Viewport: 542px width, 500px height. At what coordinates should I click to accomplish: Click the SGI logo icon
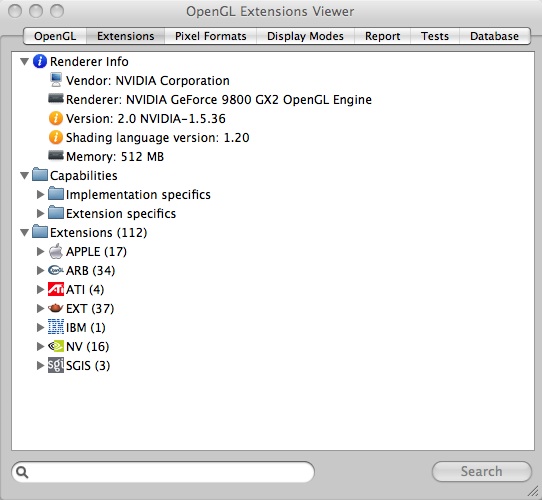[56, 365]
